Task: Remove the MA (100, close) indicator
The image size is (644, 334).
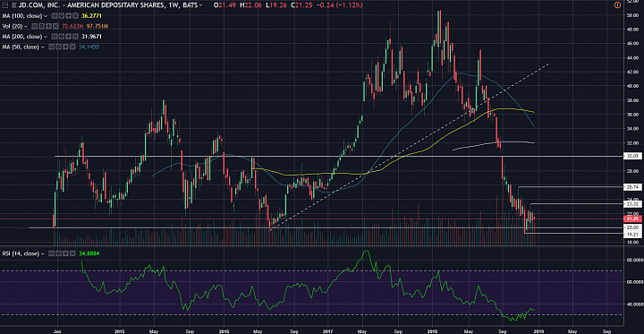Action: tap(75, 16)
